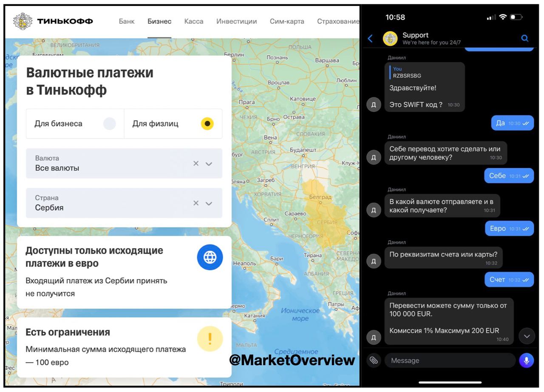Tap Даниил's avatar beside SWIFT question

pyautogui.click(x=374, y=105)
